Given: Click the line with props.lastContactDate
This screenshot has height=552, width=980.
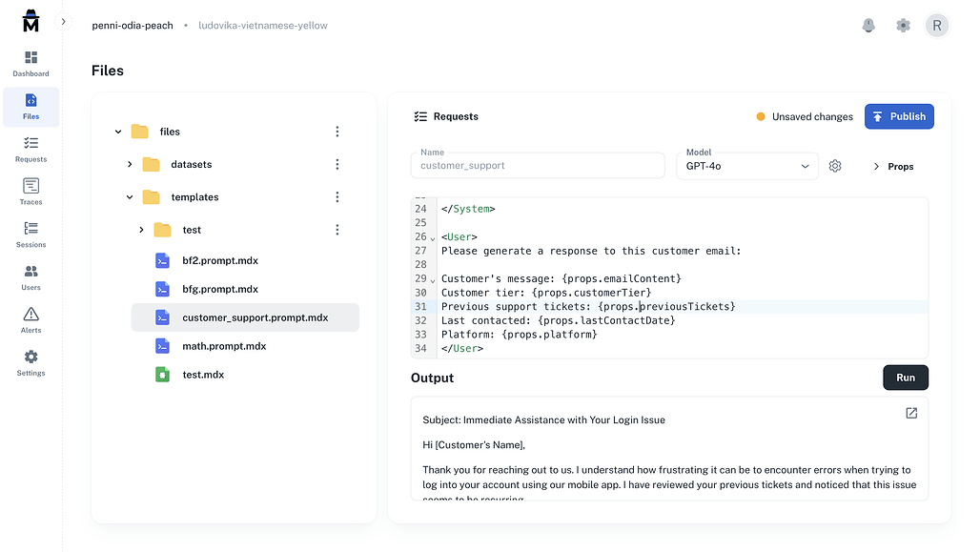Looking at the screenshot, I should [x=558, y=320].
